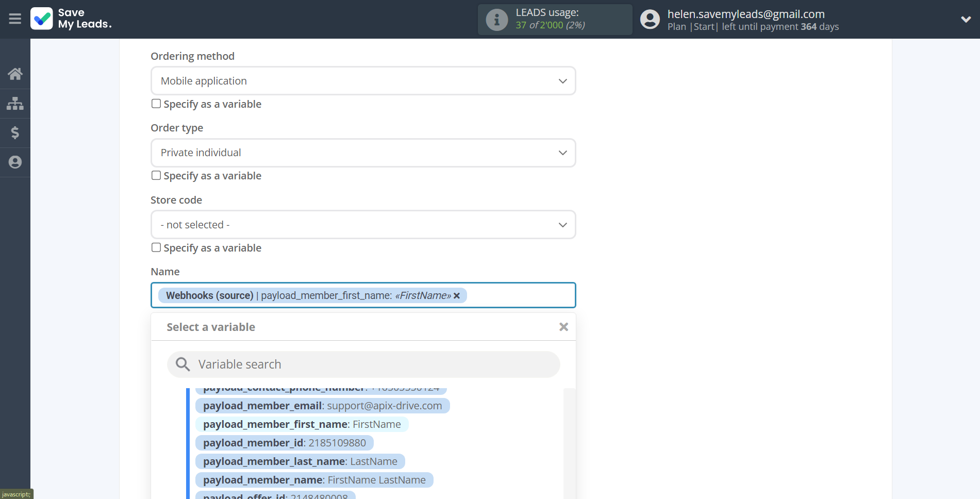Click the user avatar icon
This screenshot has width=980, height=499.
point(650,20)
